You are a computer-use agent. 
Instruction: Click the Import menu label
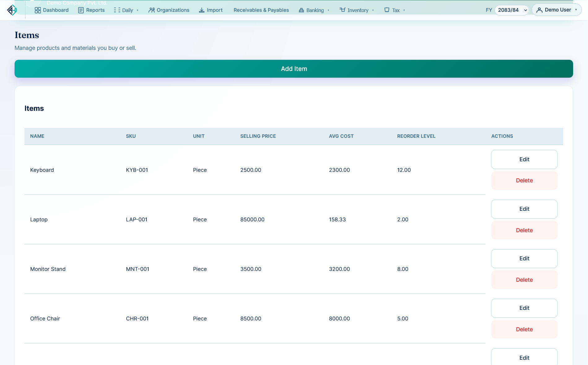pos(215,10)
